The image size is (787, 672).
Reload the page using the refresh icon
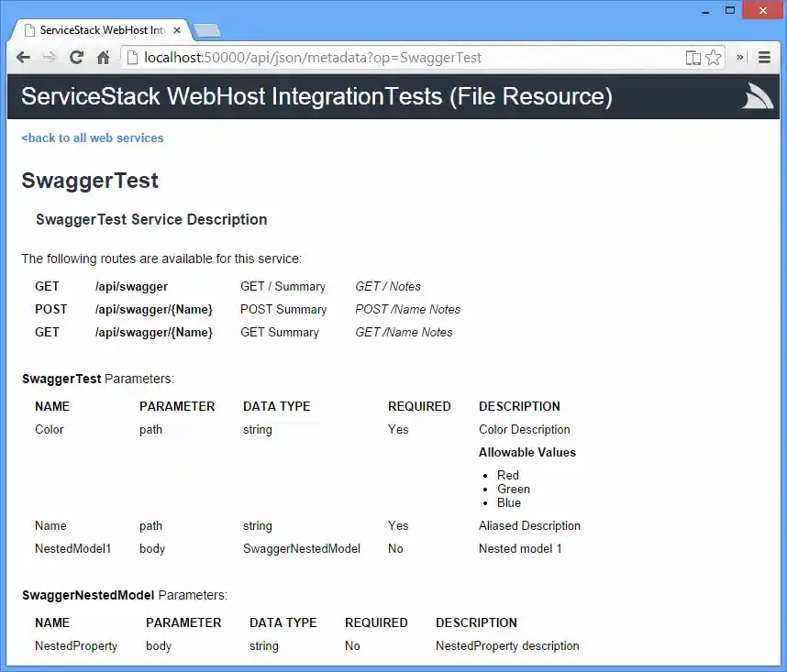click(77, 57)
